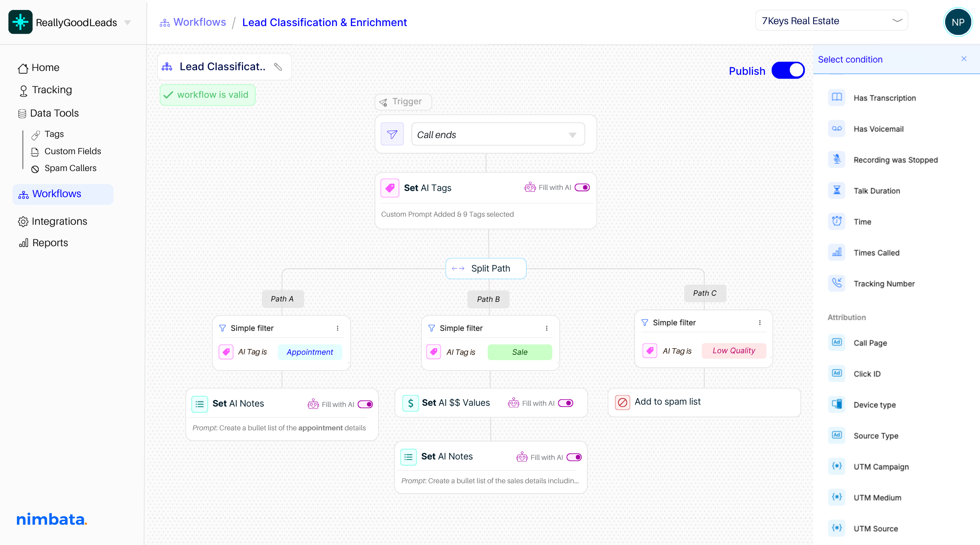Click the Low Quality tag value
Viewport: 980px width, 545px height.
tap(734, 351)
